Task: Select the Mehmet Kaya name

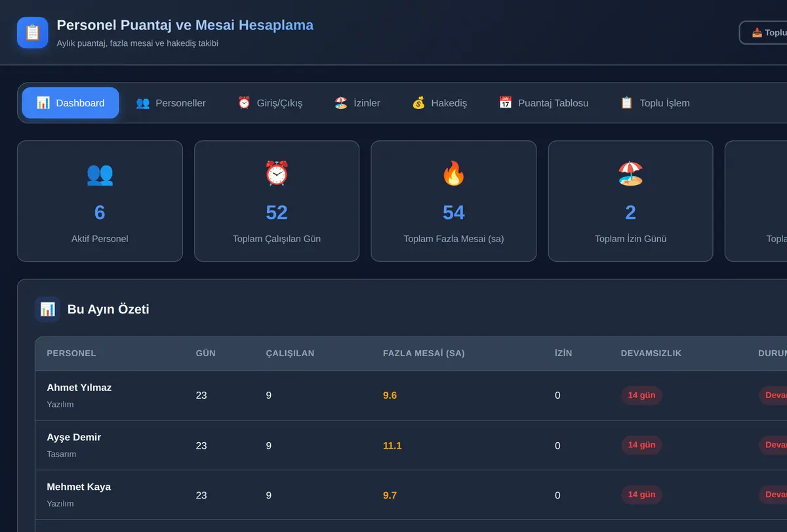Action: (79, 487)
